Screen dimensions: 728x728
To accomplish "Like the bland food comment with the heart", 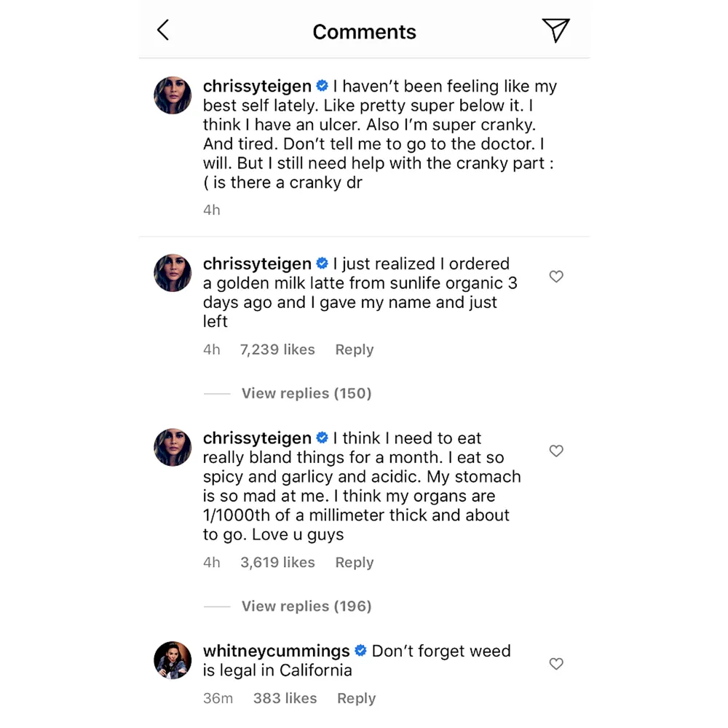I will coord(556,451).
